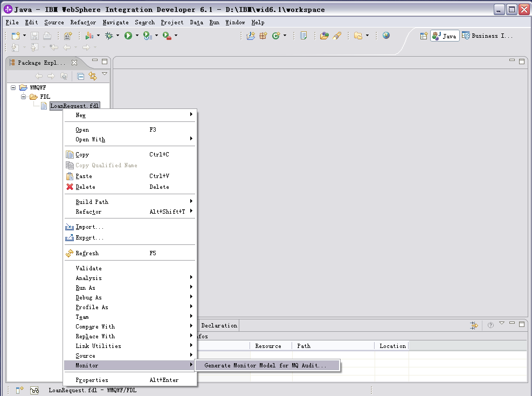This screenshot has width=532, height=396.
Task: Expand the New submenu in context menu
Action: [x=129, y=115]
